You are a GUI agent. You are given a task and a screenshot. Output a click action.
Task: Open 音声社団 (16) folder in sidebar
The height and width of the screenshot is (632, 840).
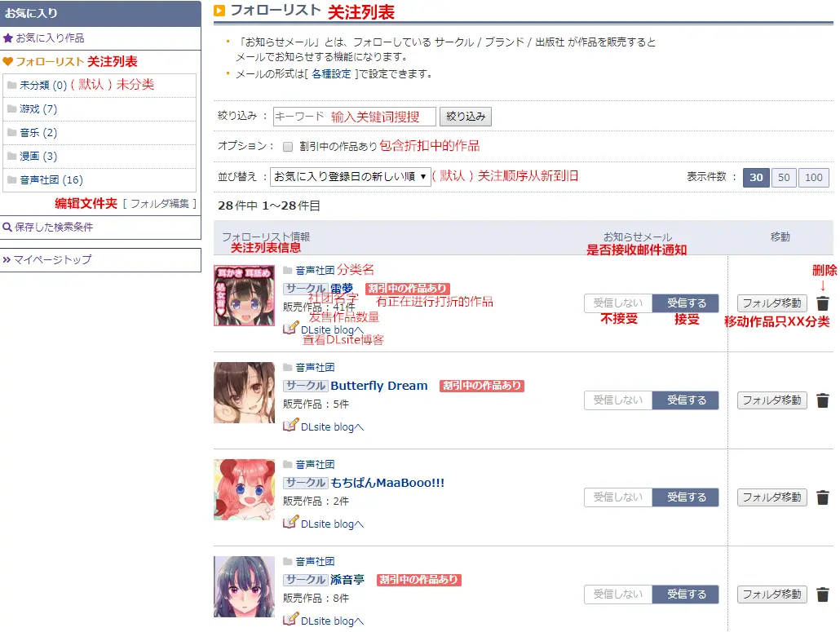click(51, 180)
